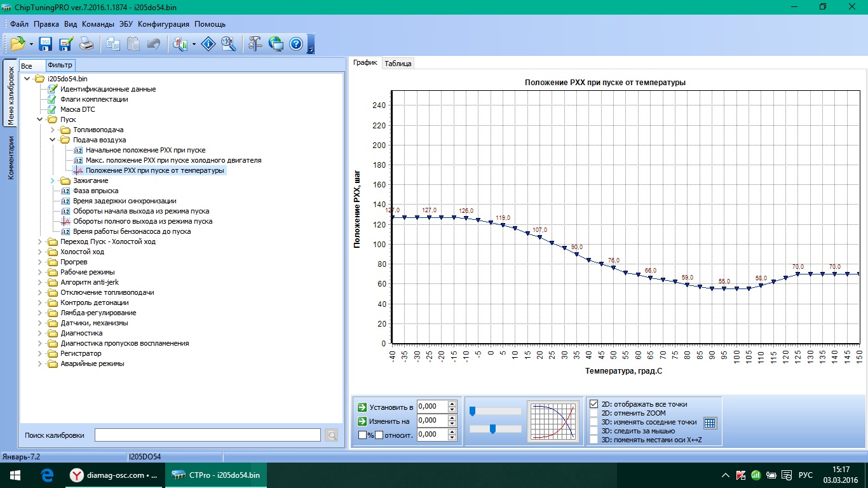
Task: Toggle the % checkbox
Action: (x=362, y=435)
